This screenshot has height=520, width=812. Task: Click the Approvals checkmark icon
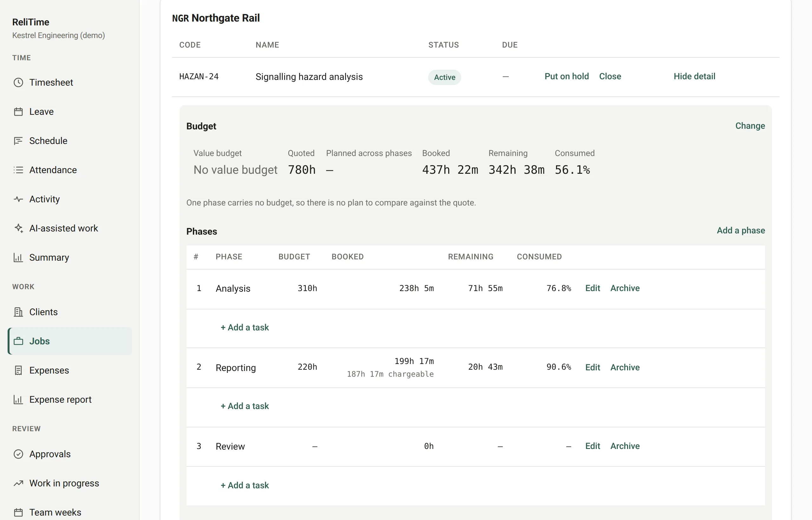pyautogui.click(x=18, y=454)
